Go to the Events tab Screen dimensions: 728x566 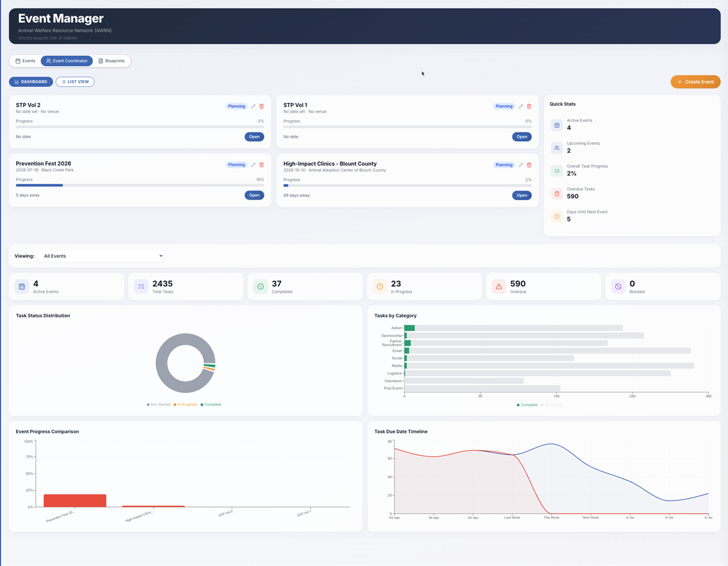(x=25, y=61)
